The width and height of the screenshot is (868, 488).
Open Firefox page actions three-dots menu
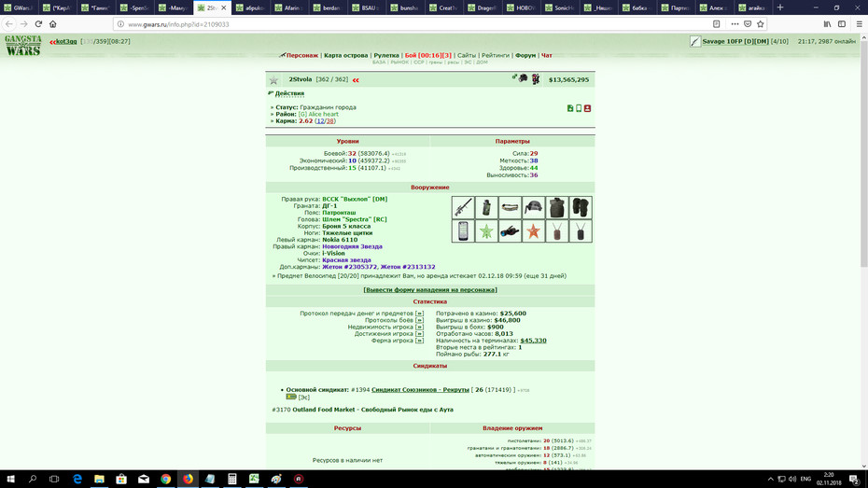(735, 23)
